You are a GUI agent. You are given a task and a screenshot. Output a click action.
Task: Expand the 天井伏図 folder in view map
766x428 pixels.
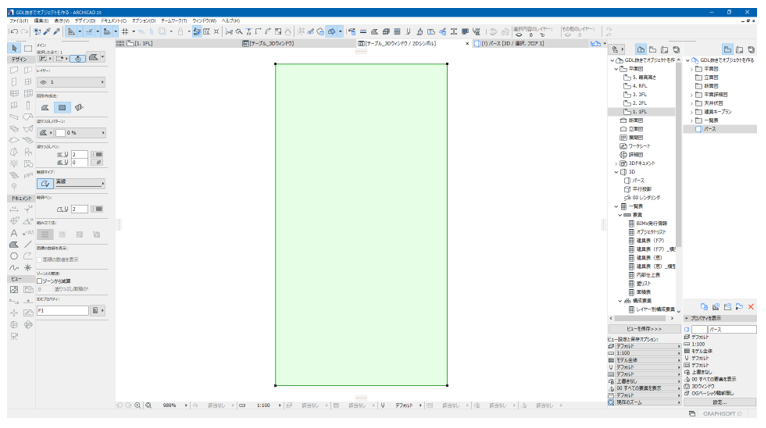[x=691, y=103]
